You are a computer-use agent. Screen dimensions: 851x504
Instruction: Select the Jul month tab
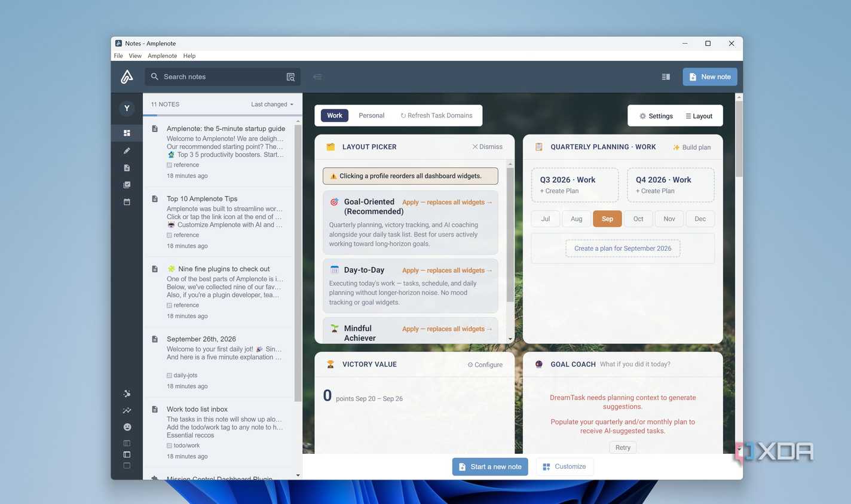546,219
